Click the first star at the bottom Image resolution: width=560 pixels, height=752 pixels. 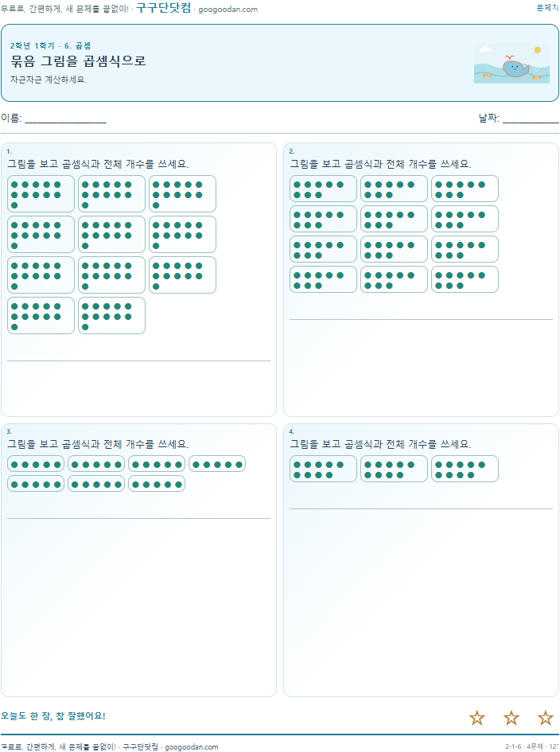pyautogui.click(x=477, y=718)
